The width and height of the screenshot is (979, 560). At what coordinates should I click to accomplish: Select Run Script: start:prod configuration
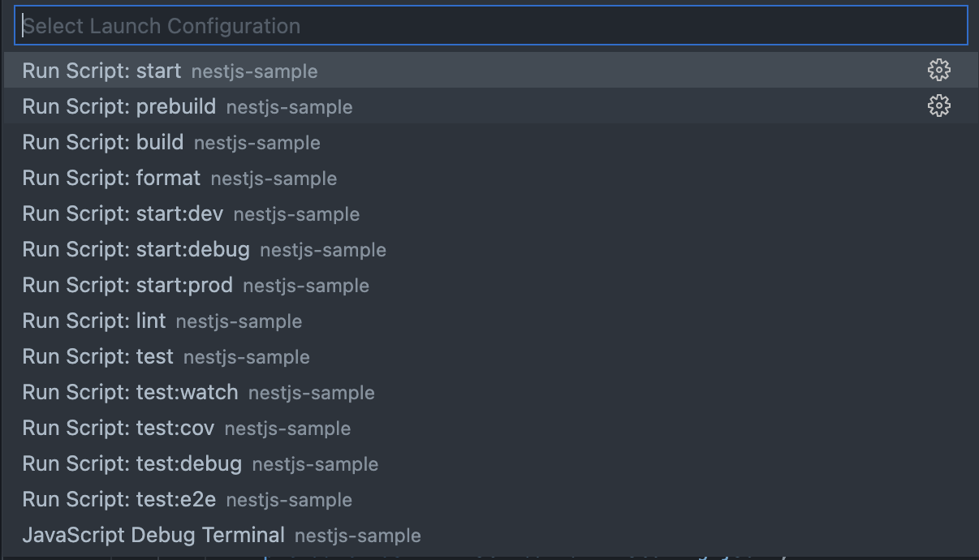click(x=491, y=285)
